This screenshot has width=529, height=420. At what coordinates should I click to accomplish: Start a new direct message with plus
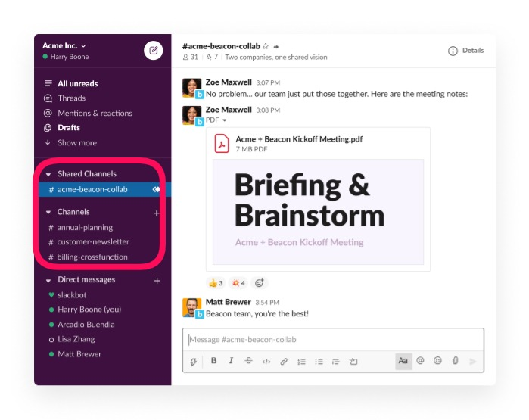point(157,281)
